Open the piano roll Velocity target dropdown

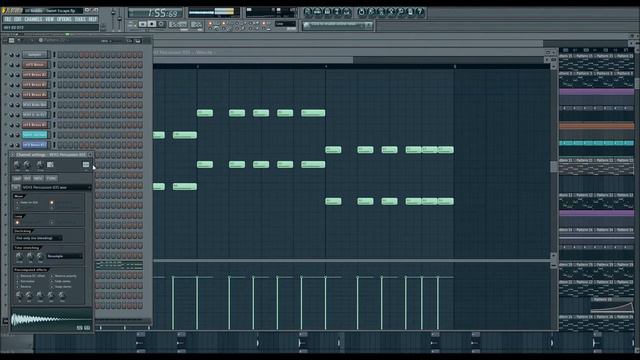[204, 52]
